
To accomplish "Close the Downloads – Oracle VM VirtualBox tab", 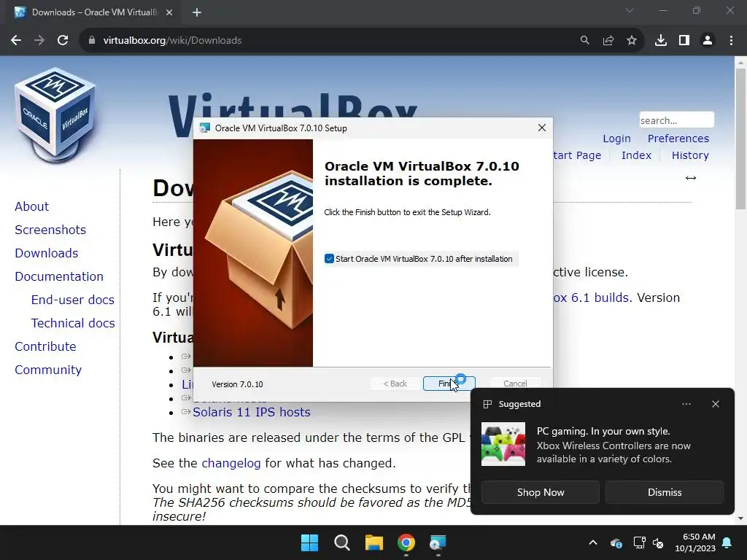I will click(169, 12).
